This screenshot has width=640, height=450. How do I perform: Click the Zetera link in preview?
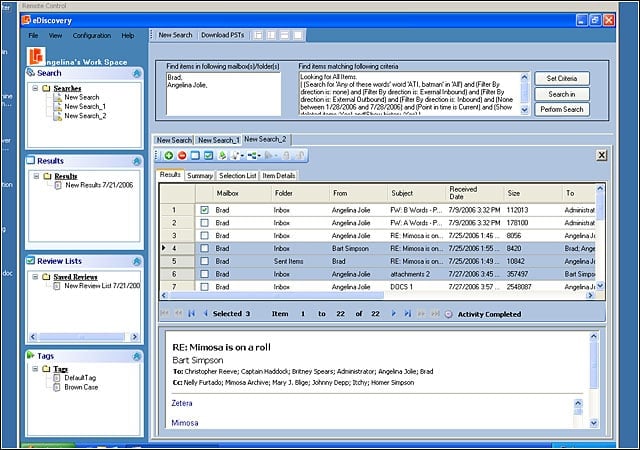[182, 403]
